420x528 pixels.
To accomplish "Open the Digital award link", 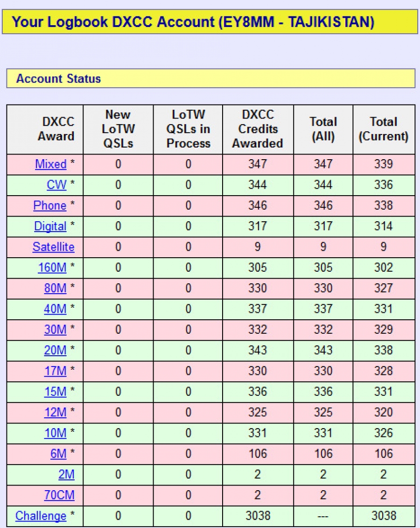I will 50,226.
